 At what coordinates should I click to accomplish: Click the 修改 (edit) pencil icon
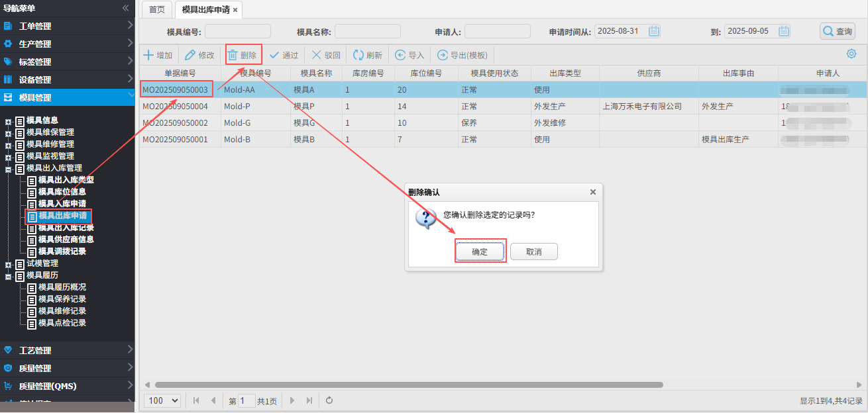click(190, 55)
